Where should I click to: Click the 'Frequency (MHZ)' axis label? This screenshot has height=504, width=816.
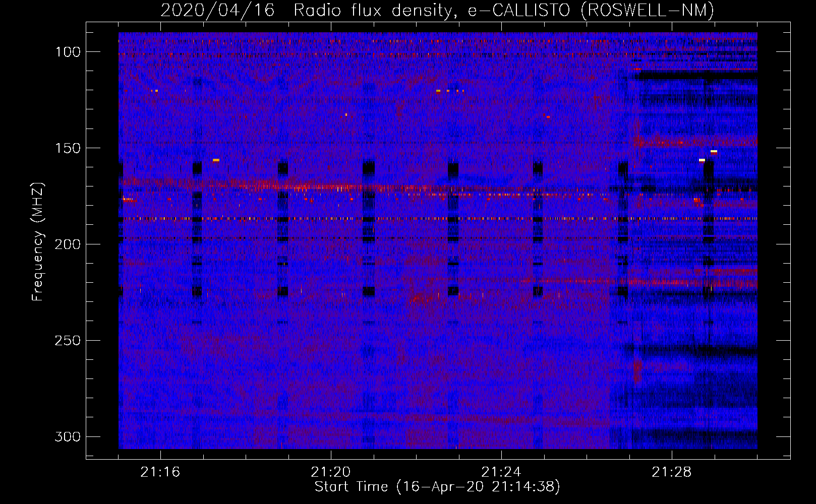[38, 241]
